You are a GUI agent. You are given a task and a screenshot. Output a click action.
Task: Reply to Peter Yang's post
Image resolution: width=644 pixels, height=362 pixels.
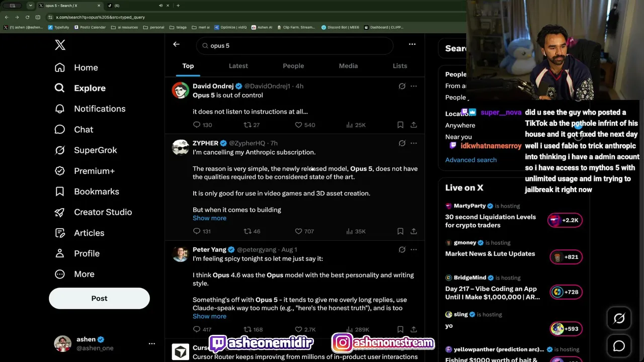coord(202,329)
